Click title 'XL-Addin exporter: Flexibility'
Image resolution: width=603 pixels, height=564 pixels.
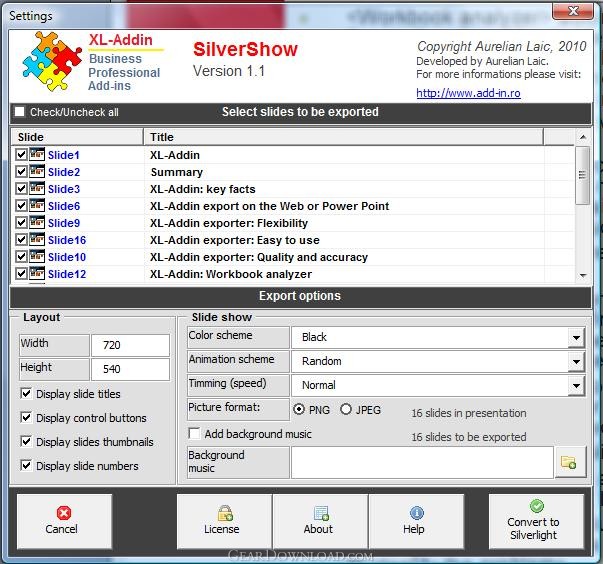pyautogui.click(x=229, y=223)
